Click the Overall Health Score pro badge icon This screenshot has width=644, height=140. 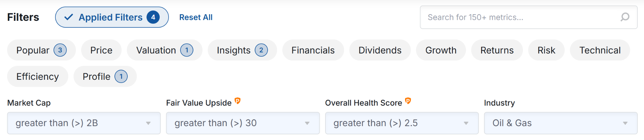click(408, 101)
